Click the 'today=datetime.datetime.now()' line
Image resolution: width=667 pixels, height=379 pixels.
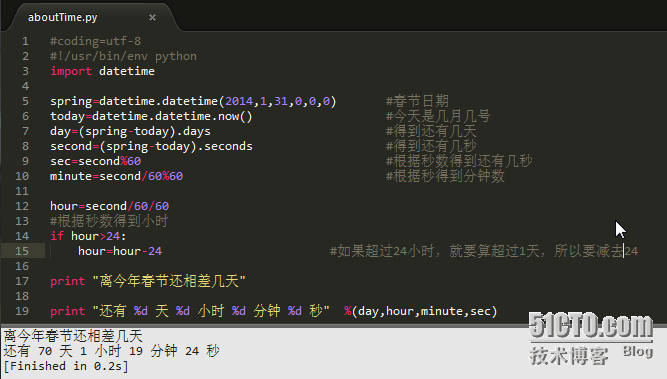point(151,116)
